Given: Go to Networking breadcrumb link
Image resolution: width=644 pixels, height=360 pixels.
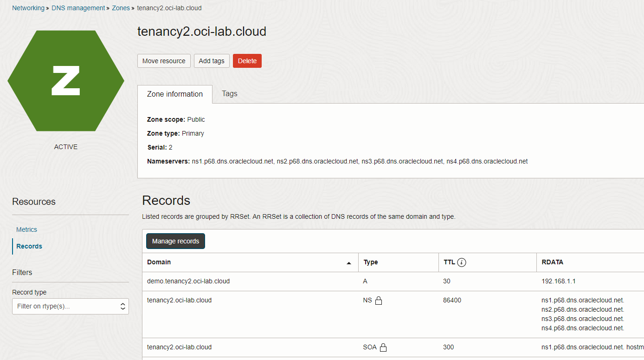Looking at the screenshot, I should [28, 8].
